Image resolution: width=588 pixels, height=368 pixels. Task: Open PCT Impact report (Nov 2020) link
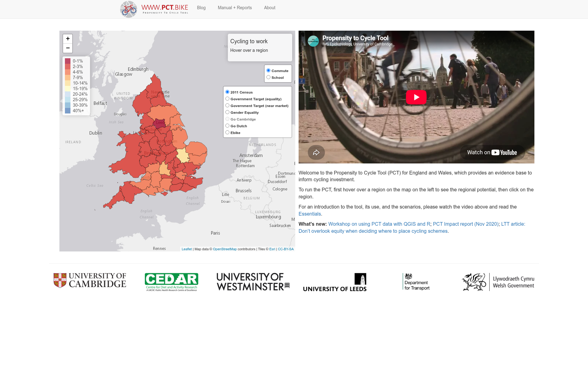coord(466,224)
